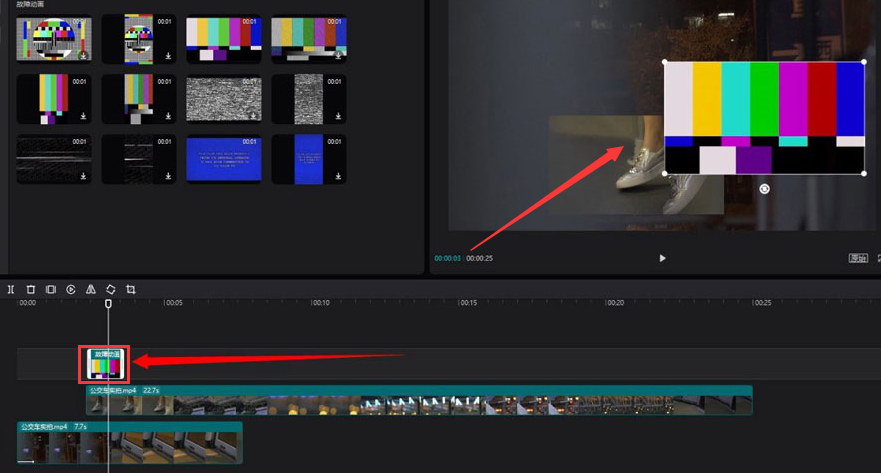Click the Delete trash icon
The width and height of the screenshot is (881, 473).
point(31,289)
